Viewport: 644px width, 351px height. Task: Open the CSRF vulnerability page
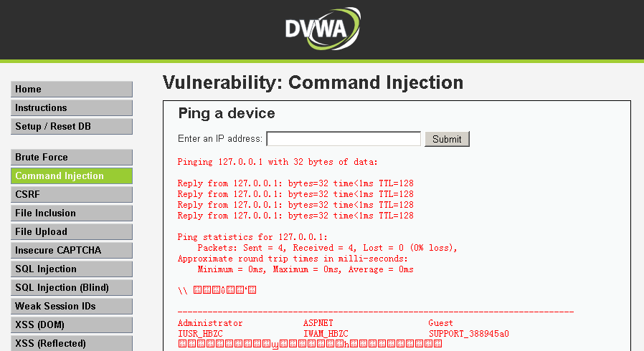point(72,195)
